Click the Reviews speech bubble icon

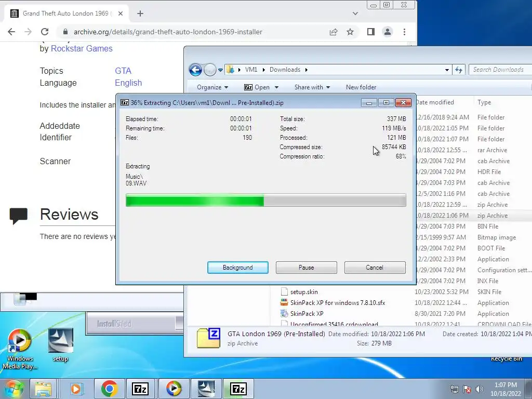(18, 216)
